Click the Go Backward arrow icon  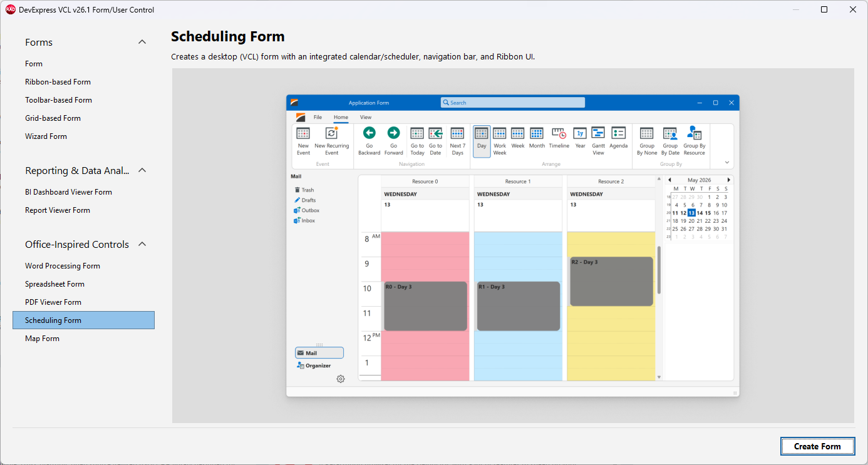tap(369, 133)
